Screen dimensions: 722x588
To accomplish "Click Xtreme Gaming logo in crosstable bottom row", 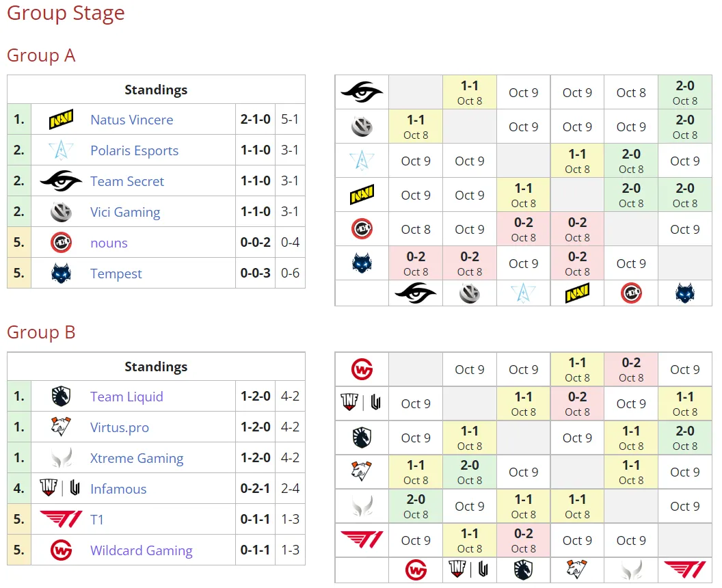I will tap(631, 571).
